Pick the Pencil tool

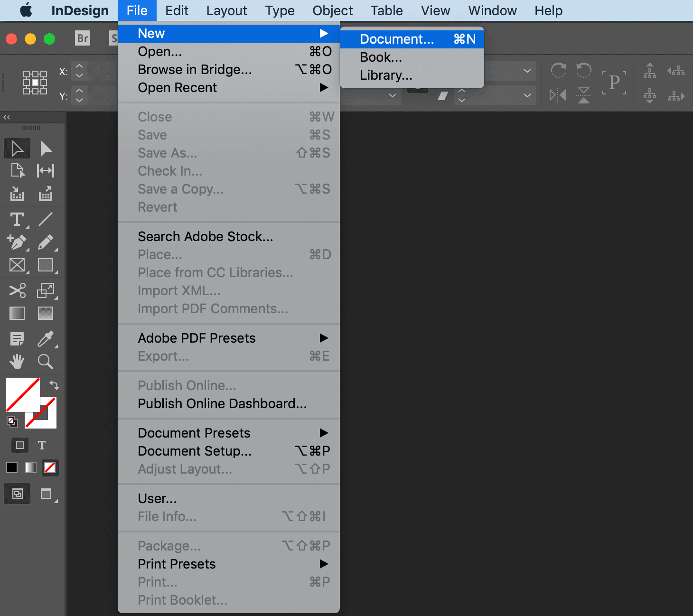(x=46, y=242)
